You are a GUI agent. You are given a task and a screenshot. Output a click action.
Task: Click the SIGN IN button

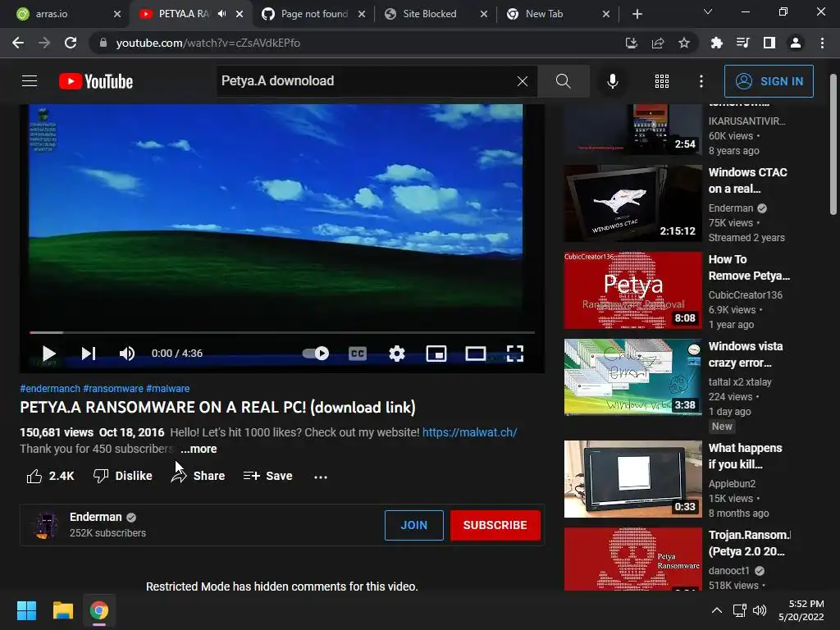769,81
